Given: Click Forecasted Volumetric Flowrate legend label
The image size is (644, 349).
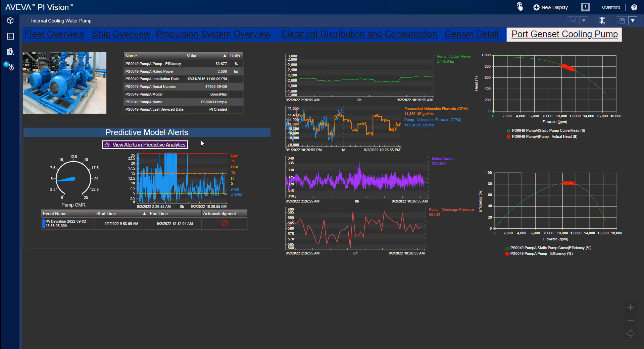Looking at the screenshot, I should tap(436, 109).
